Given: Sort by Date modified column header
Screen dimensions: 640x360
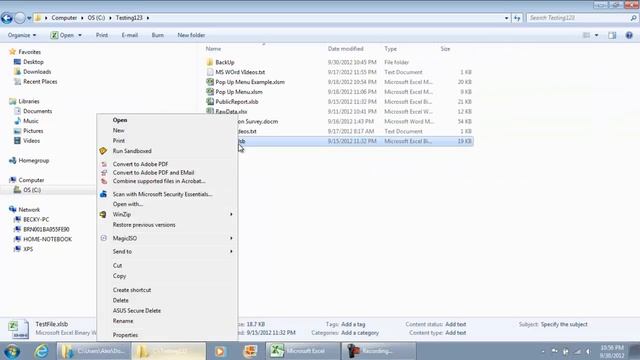Looking at the screenshot, I should [x=345, y=49].
